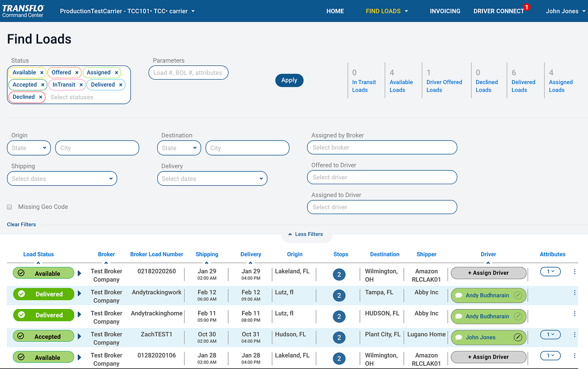Click the three-dot menu on the ZachTEST1 row
This screenshot has width=588, height=369.
coord(574,335)
